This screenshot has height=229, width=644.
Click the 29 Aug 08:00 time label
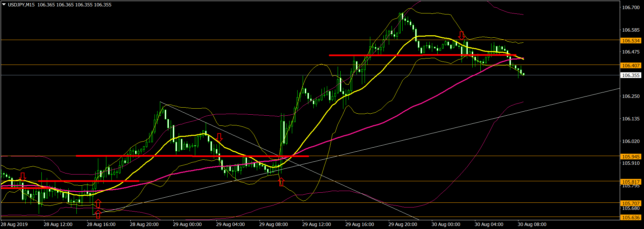tap(273, 224)
